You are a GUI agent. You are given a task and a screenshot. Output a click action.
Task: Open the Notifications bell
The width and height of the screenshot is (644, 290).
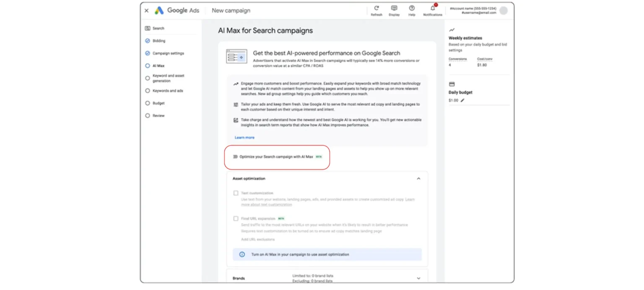[433, 8]
